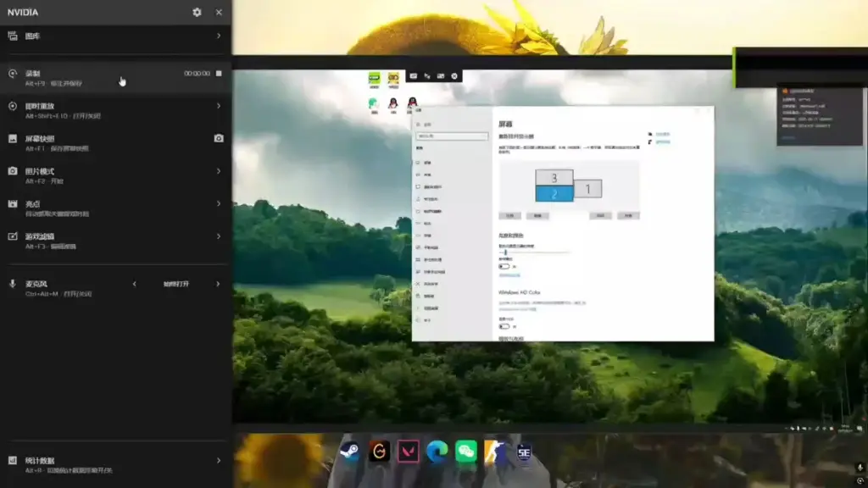
Task: Select the 录制 menu entry label
Action: point(33,73)
